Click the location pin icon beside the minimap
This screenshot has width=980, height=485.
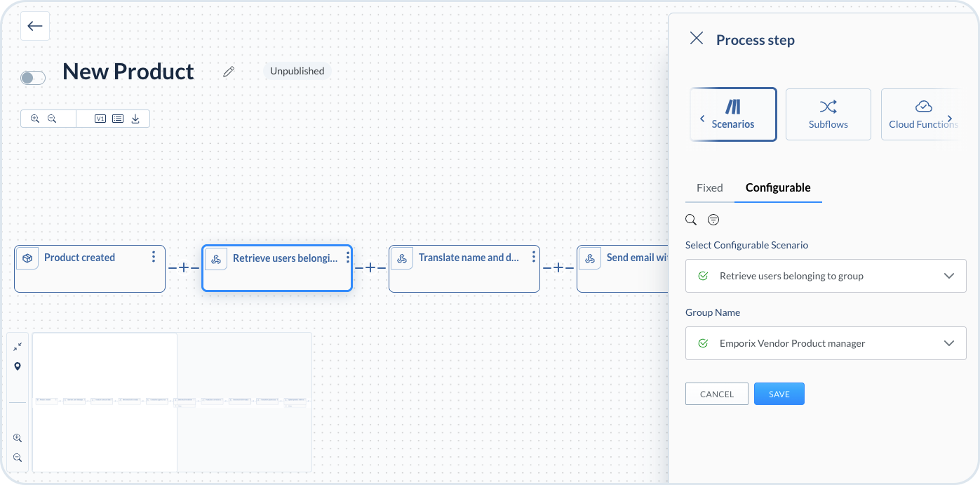(x=18, y=366)
